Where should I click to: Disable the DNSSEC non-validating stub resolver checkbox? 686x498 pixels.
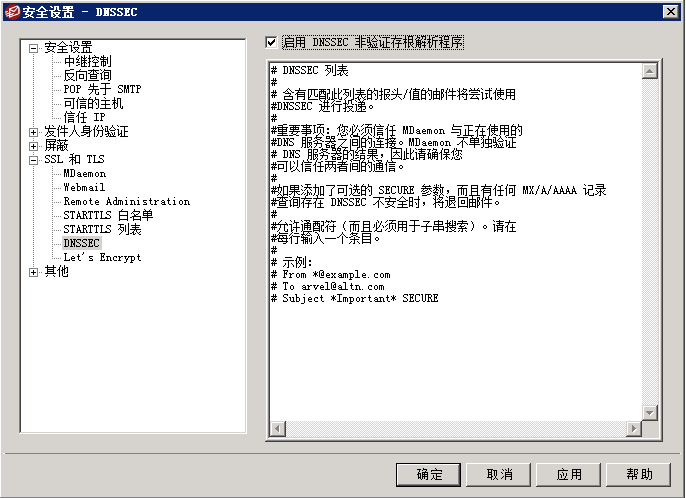[x=271, y=42]
